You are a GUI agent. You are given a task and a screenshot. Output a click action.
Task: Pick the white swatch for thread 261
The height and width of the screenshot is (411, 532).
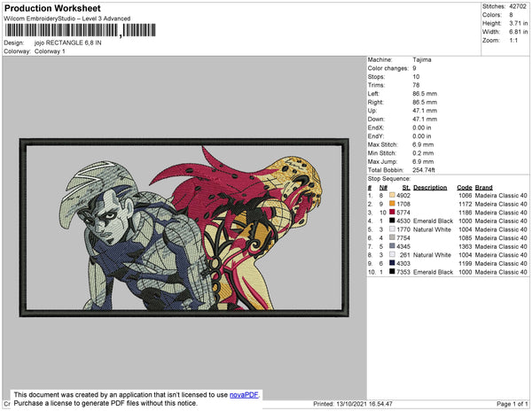(392, 254)
